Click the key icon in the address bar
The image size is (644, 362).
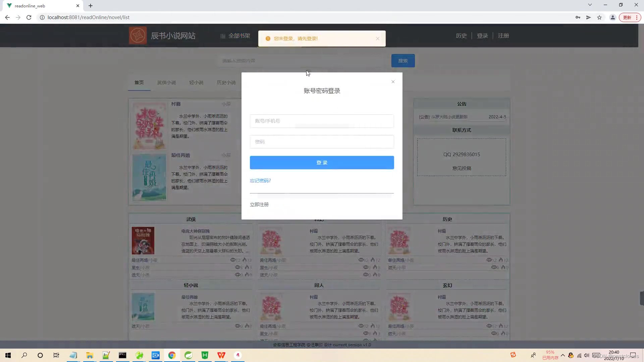[x=578, y=17]
